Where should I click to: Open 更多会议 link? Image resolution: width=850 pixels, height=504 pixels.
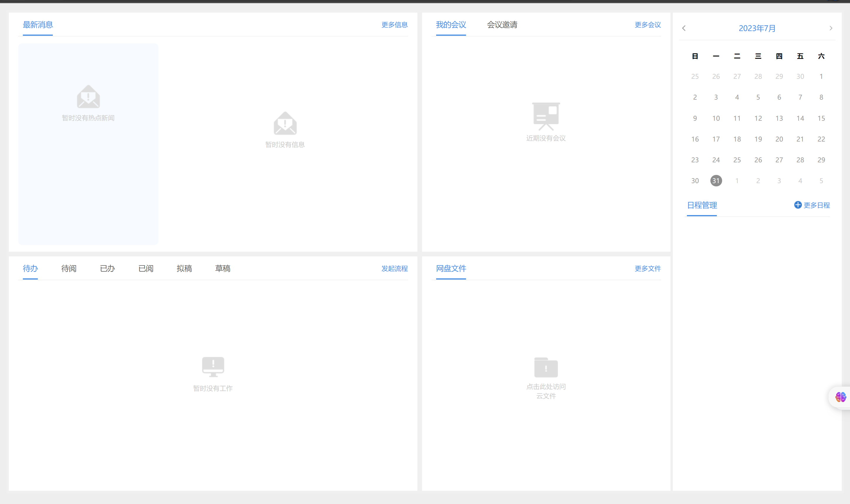[647, 25]
